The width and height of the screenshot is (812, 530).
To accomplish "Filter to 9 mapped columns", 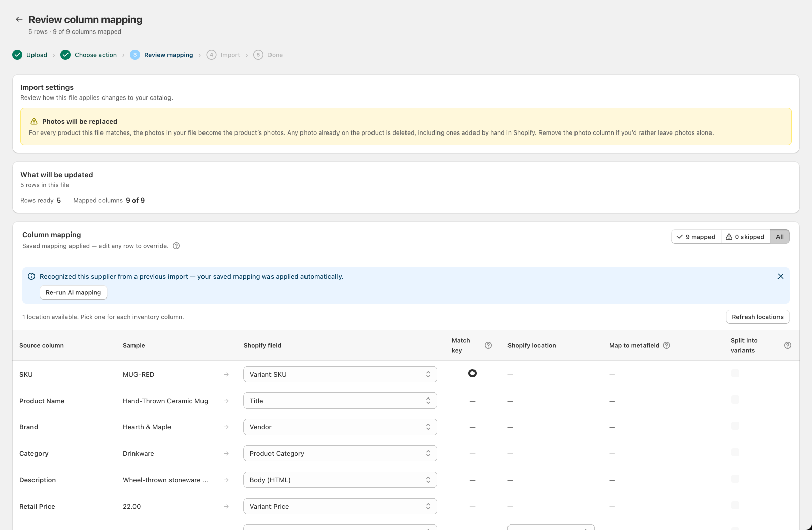I will click(696, 237).
